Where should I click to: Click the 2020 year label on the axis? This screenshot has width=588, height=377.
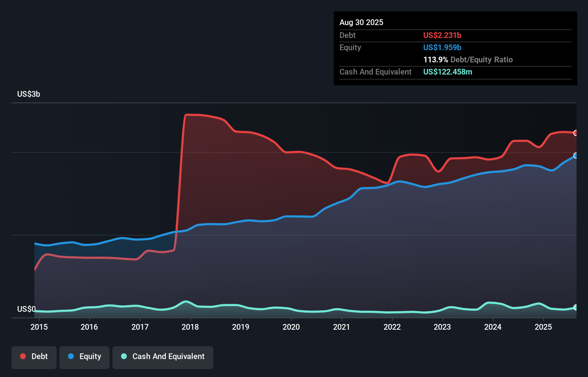coord(291,327)
